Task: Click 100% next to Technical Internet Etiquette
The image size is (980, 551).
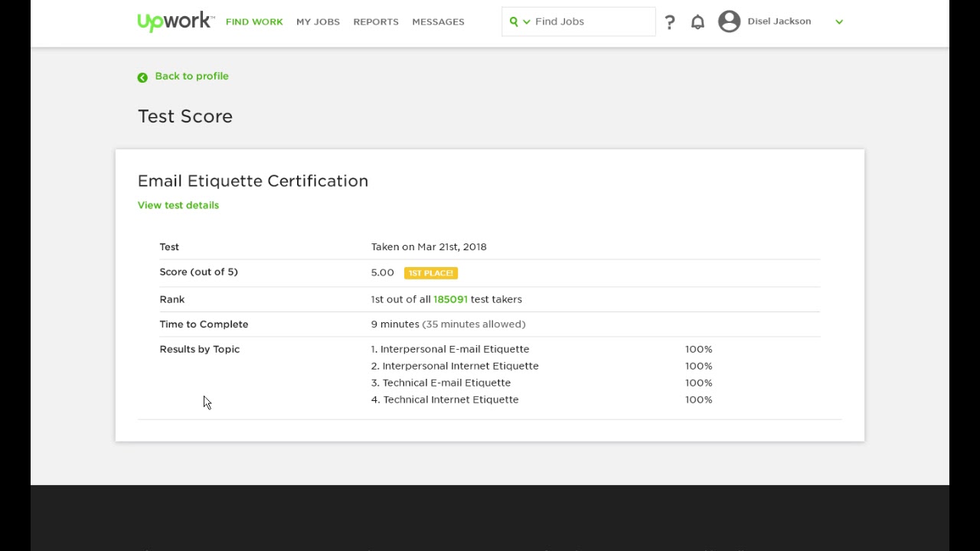Action: (x=698, y=399)
